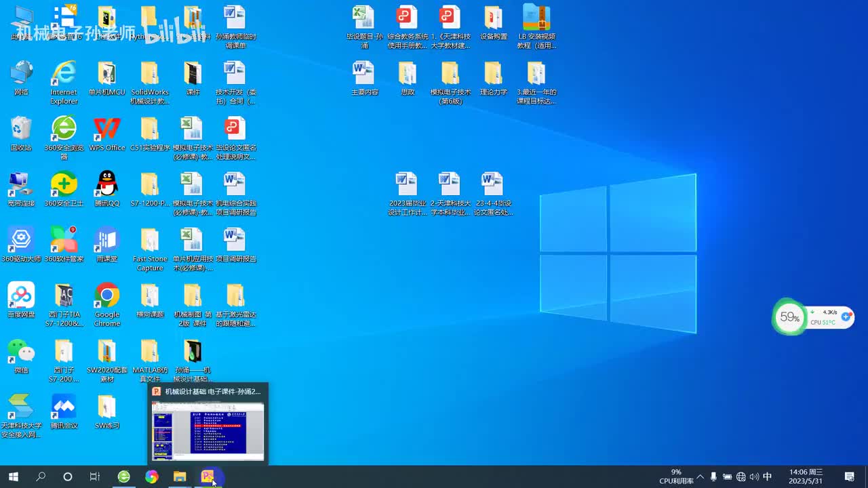Select the 单片机MCU folder icon
The image size is (868, 488).
pos(107,79)
